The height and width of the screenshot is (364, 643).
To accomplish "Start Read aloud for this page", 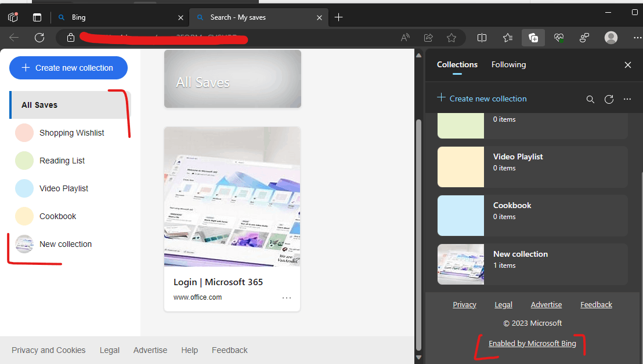I will 405,37.
